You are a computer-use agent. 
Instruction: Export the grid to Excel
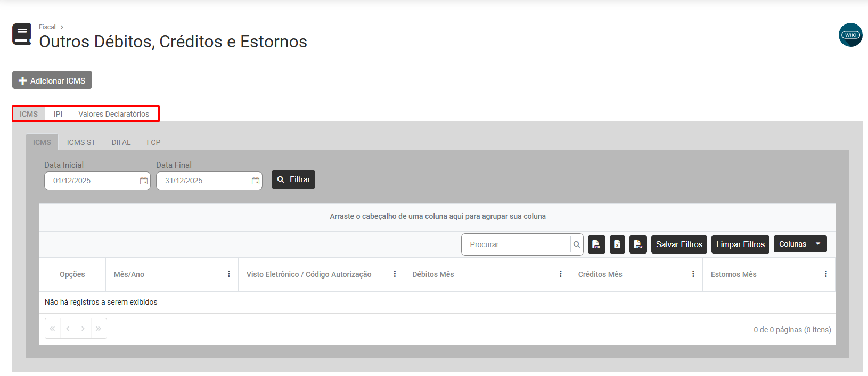(x=617, y=244)
